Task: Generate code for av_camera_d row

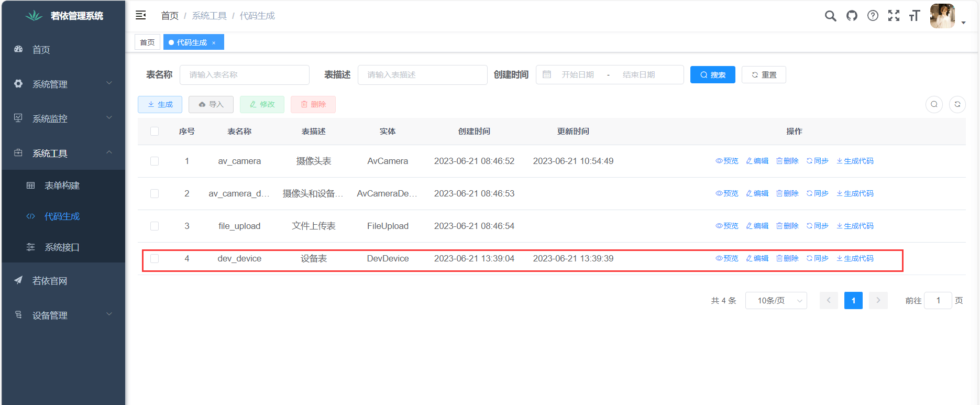Action: pos(855,193)
